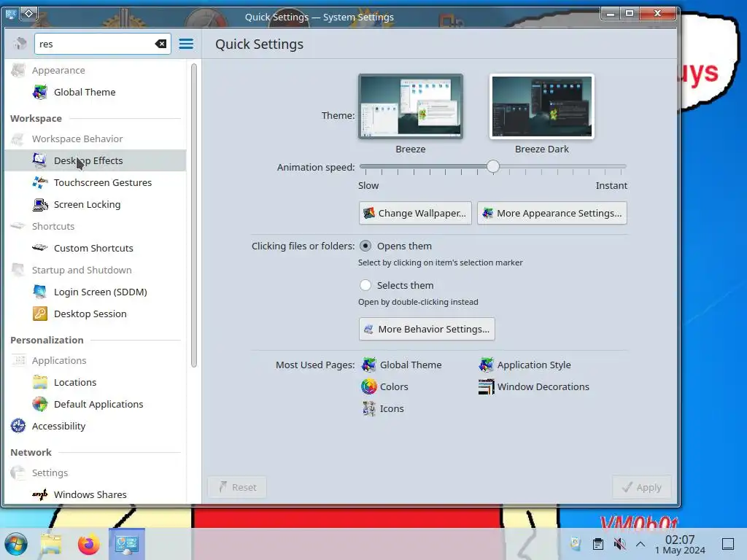The image size is (747, 560).
Task: Open Accessibility settings
Action: click(x=96, y=426)
